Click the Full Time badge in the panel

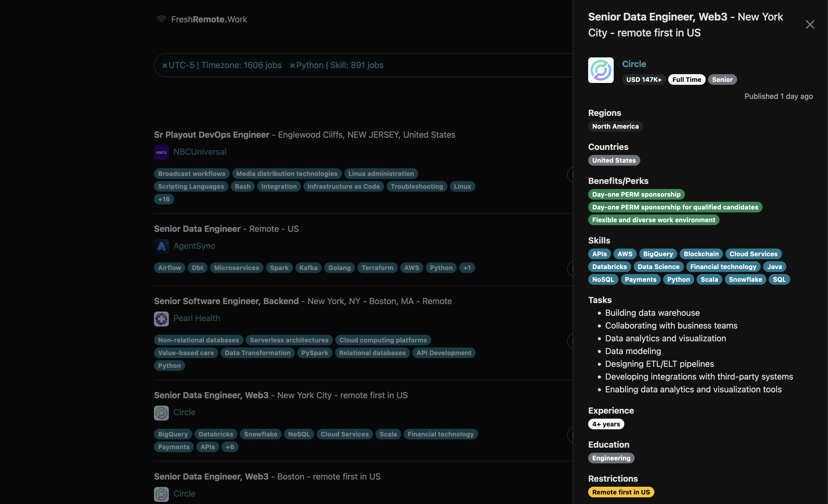pyautogui.click(x=687, y=79)
